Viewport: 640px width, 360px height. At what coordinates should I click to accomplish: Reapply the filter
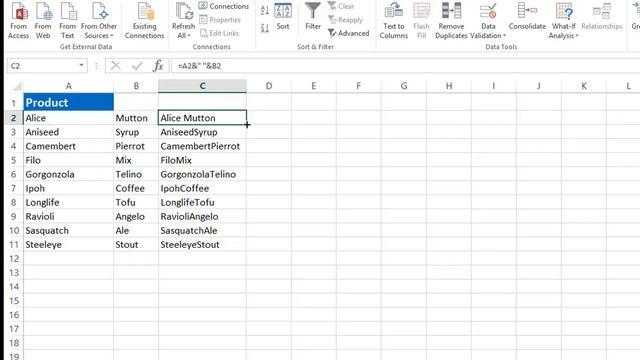pyautogui.click(x=345, y=20)
